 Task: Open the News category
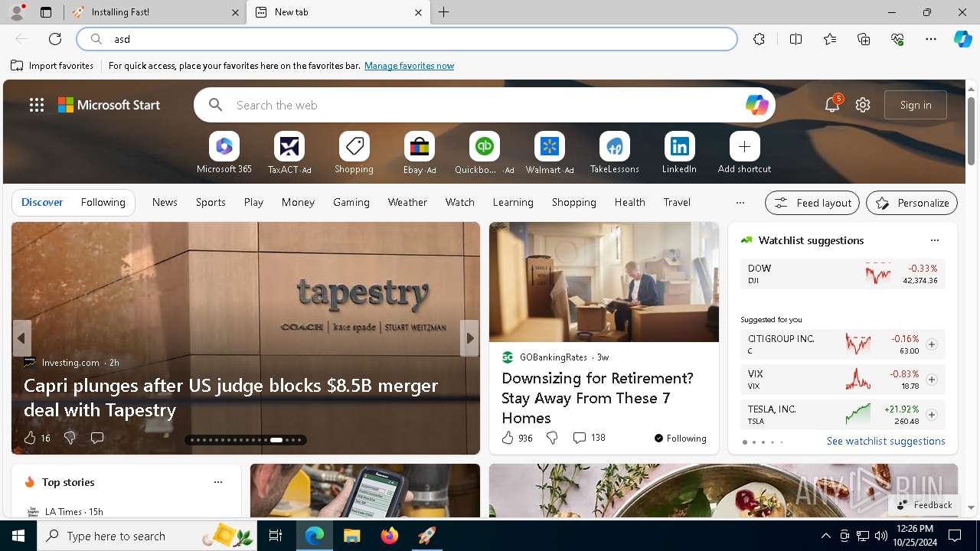coord(165,203)
